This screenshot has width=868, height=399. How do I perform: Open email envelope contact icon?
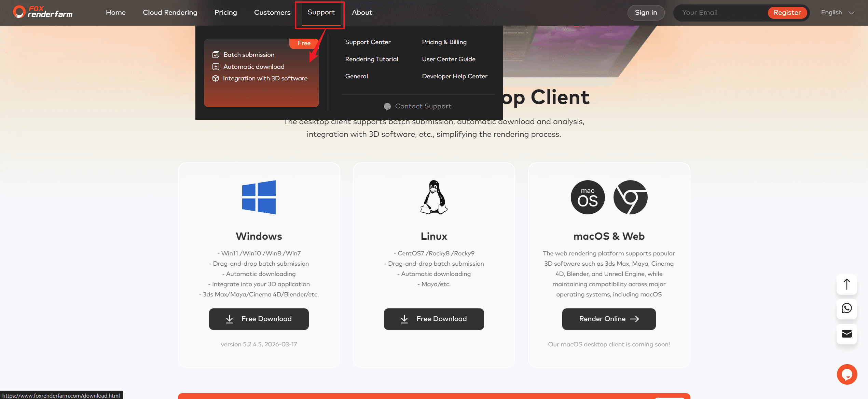(x=846, y=334)
